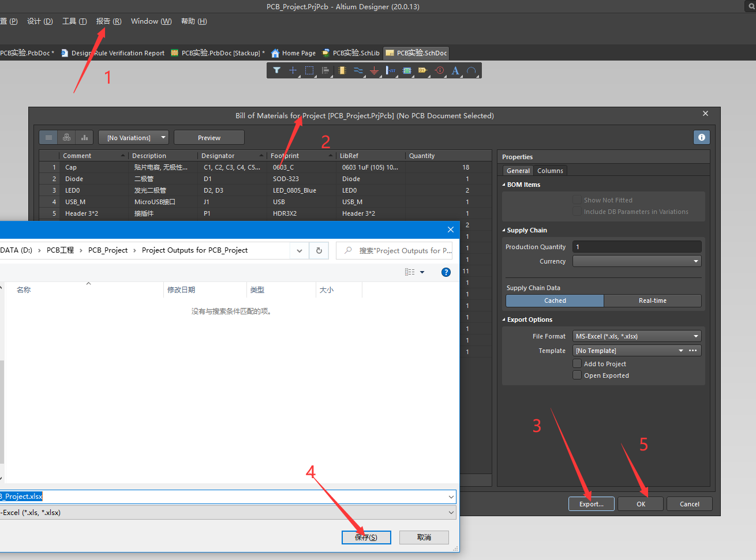Open the help question mark in save dialog
Screen dimensions: 756x560
[446, 272]
